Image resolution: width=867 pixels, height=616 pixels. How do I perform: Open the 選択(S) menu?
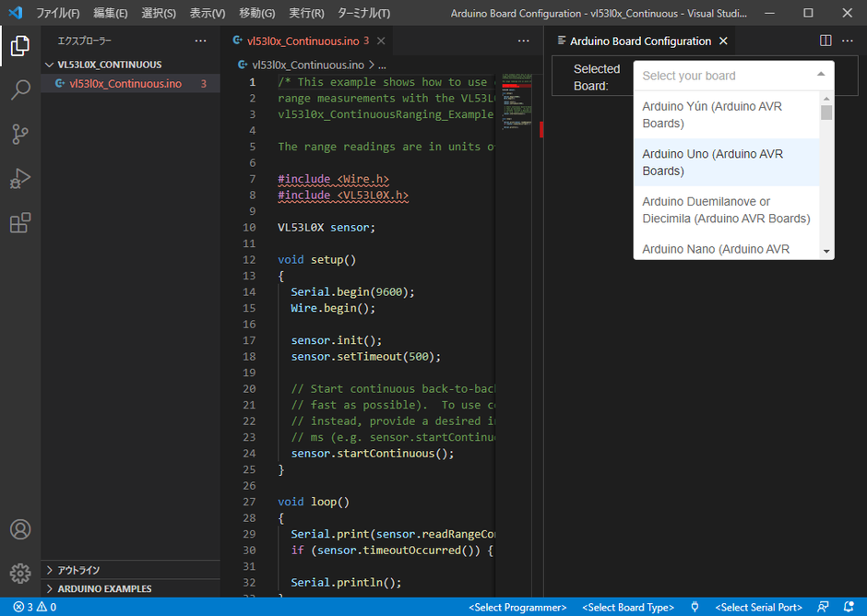click(159, 13)
